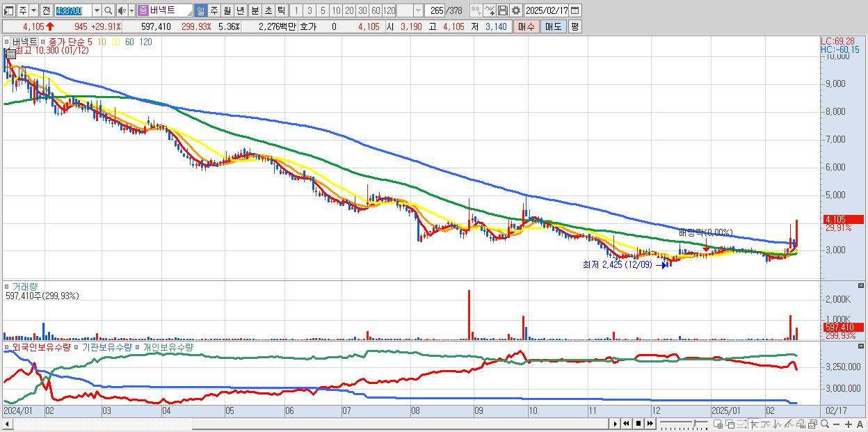Image resolution: width=868 pixels, height=432 pixels.
Task: Select the 틱 (tick) period button
Action: click(282, 10)
